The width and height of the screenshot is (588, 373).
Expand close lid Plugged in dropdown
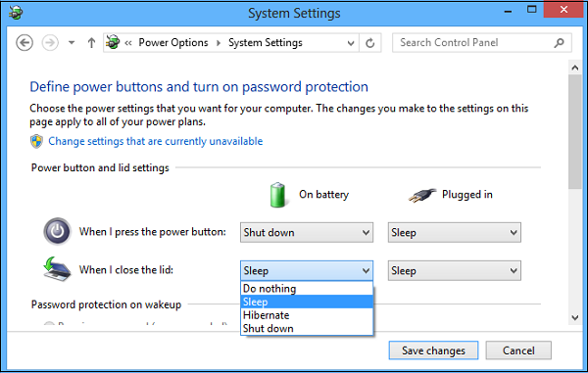point(454,271)
